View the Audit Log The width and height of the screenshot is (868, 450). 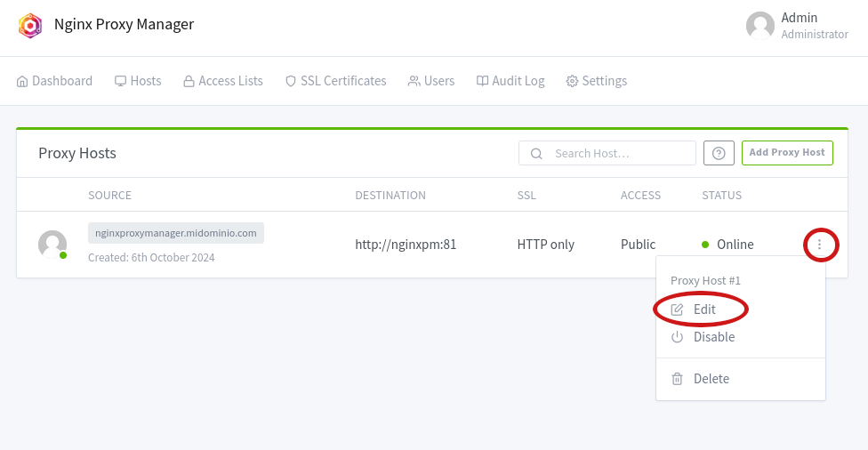pos(510,81)
